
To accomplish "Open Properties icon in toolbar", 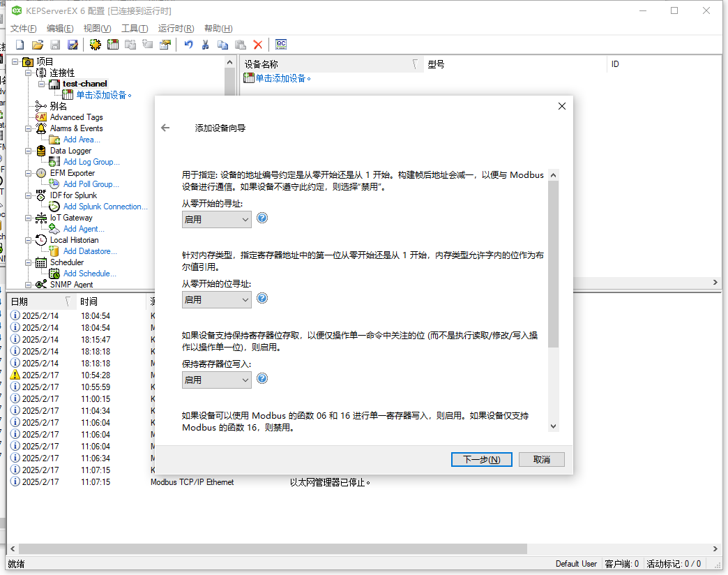I will [165, 45].
